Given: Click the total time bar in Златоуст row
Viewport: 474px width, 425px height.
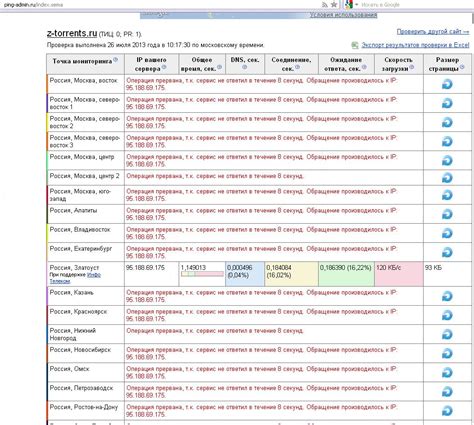Looking at the screenshot, I should 202,274.
